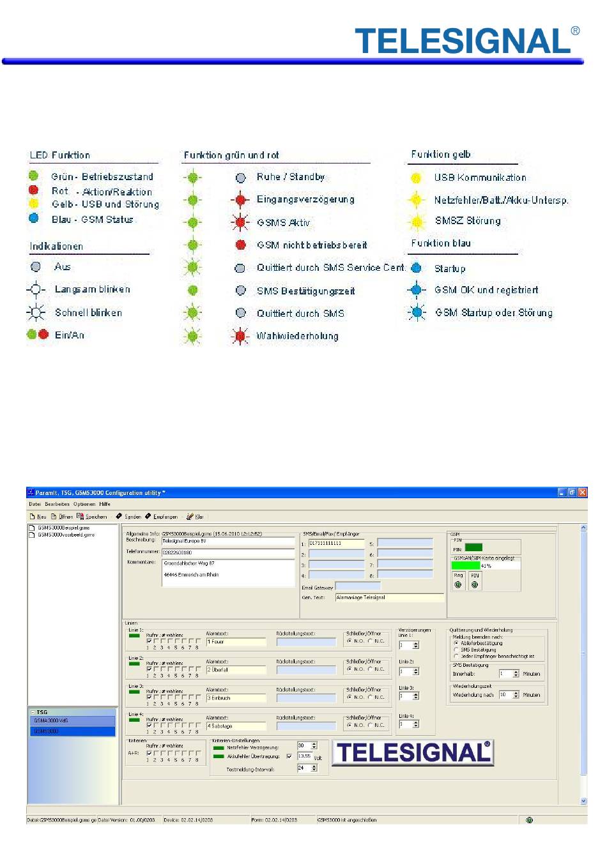Click the green PIN status indicator
This screenshot has height=868, width=607.
(x=473, y=547)
